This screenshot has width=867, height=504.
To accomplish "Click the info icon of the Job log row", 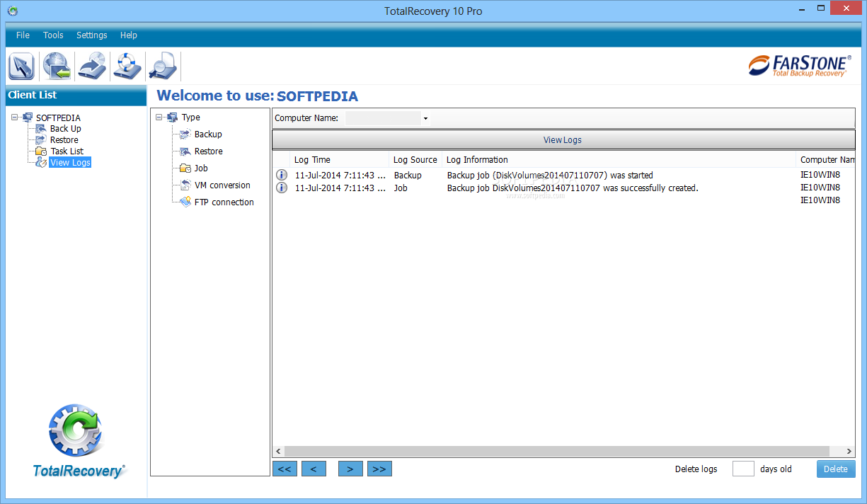I will (282, 188).
